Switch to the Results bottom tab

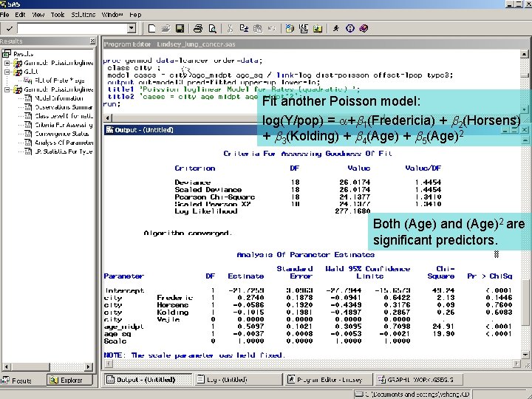[22, 381]
